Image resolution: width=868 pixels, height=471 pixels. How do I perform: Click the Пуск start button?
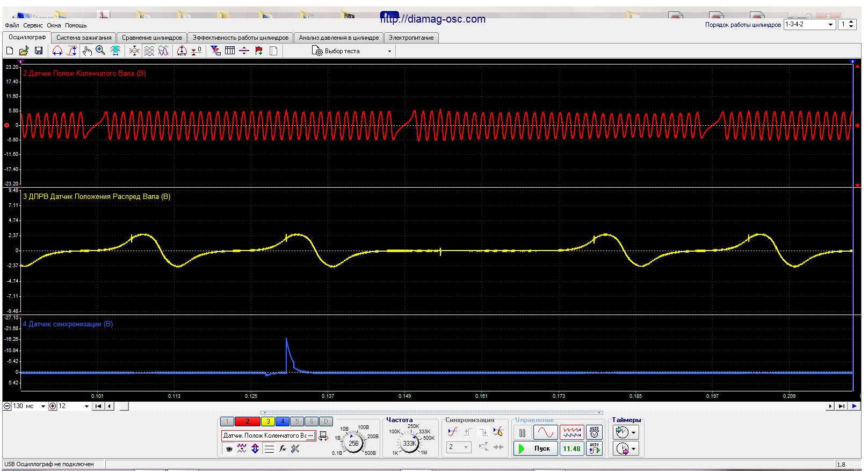point(536,448)
